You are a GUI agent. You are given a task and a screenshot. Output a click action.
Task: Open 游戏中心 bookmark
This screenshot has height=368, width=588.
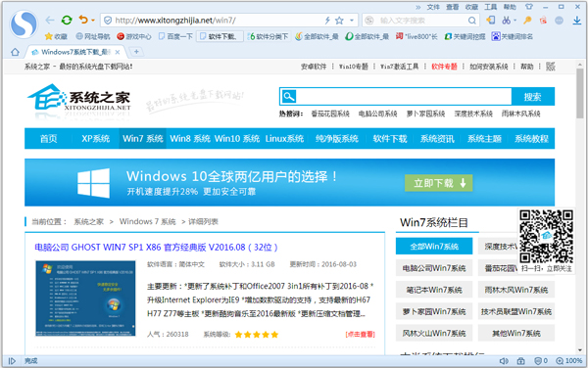point(134,36)
